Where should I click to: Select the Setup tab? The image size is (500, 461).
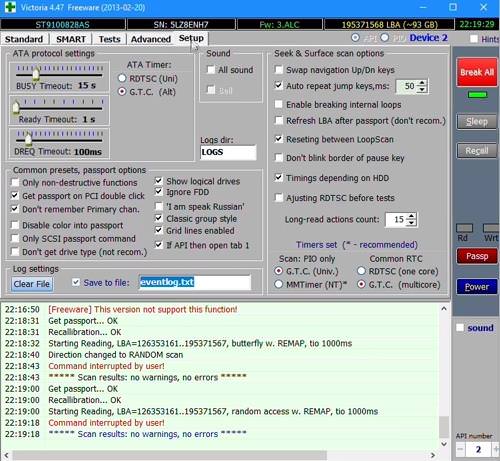pos(191,38)
